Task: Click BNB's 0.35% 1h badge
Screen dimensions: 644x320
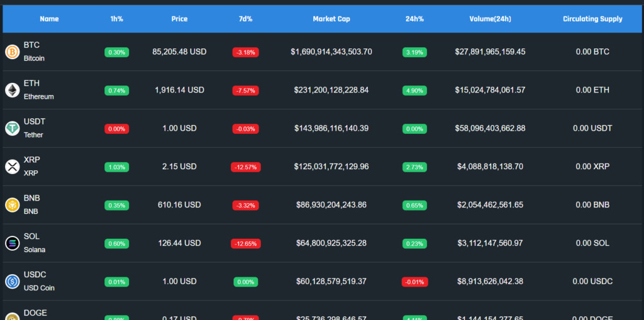Action: [116, 206]
